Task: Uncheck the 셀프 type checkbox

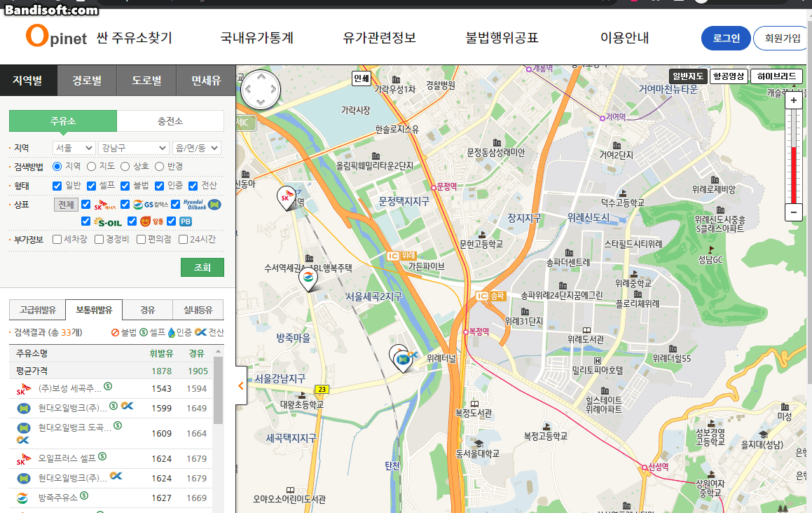Action: [92, 186]
